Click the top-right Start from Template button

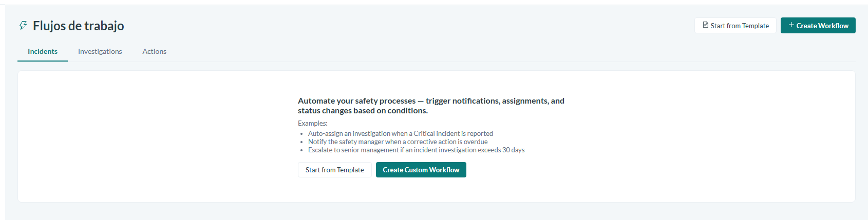(x=735, y=26)
